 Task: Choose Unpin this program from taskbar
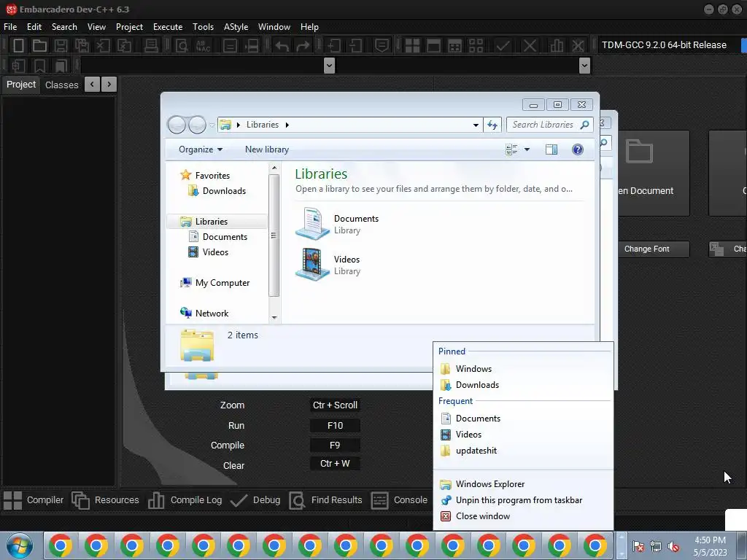tap(522, 500)
